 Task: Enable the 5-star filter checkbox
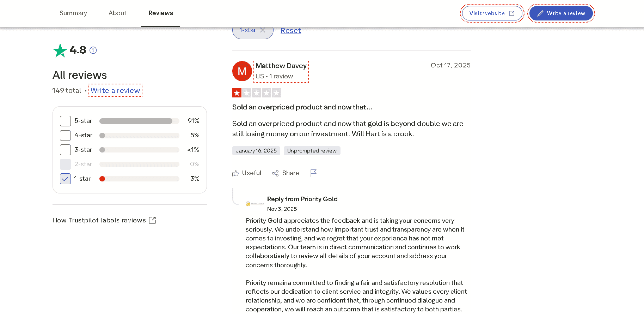coord(65,121)
